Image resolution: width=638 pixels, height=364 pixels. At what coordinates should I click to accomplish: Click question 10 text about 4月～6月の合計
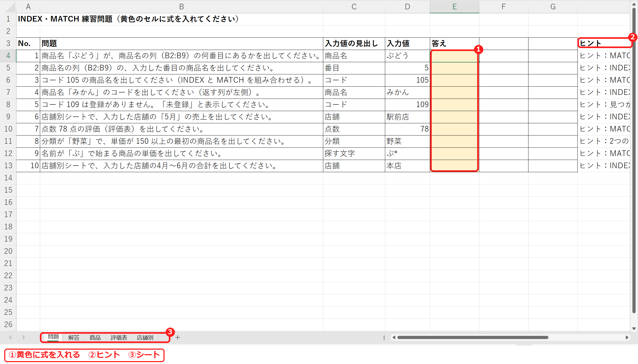(182, 166)
